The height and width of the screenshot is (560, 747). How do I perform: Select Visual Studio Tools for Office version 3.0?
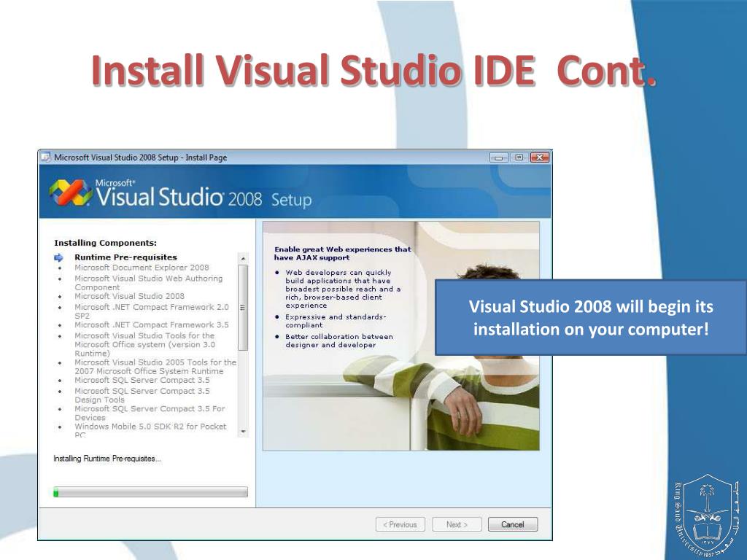pyautogui.click(x=144, y=344)
